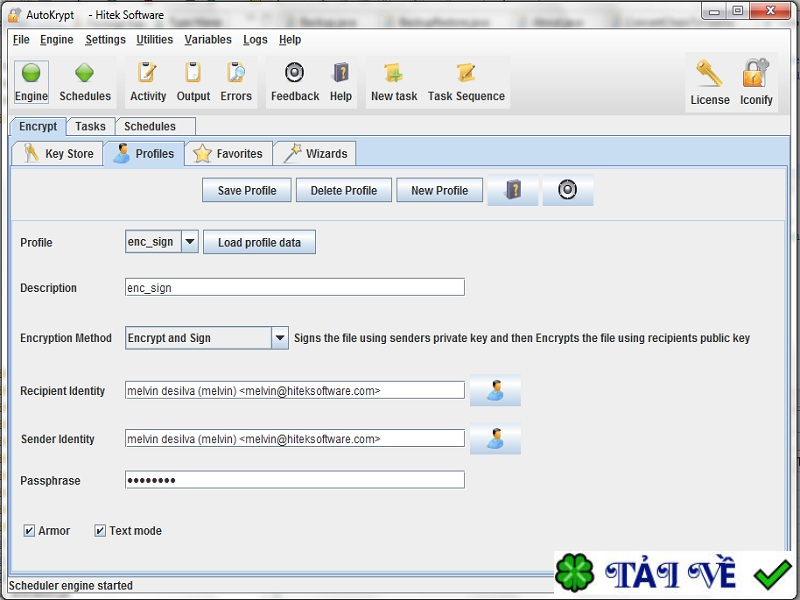Toggle the Armor checkbox
This screenshot has width=800, height=600.
click(x=29, y=531)
